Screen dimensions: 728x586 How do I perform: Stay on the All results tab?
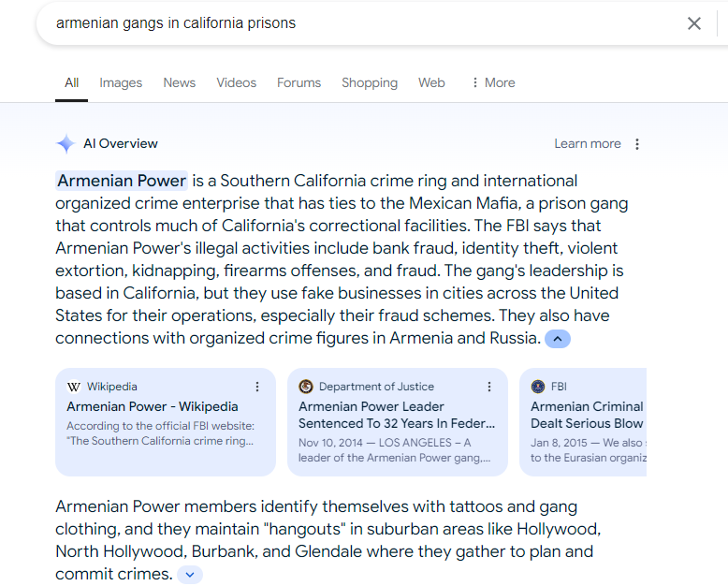click(x=71, y=82)
